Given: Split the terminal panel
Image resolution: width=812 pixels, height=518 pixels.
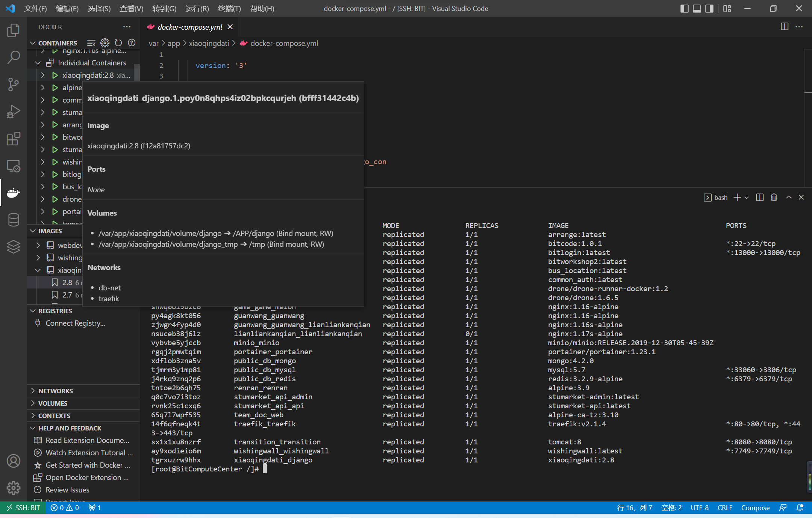Looking at the screenshot, I should click(760, 198).
